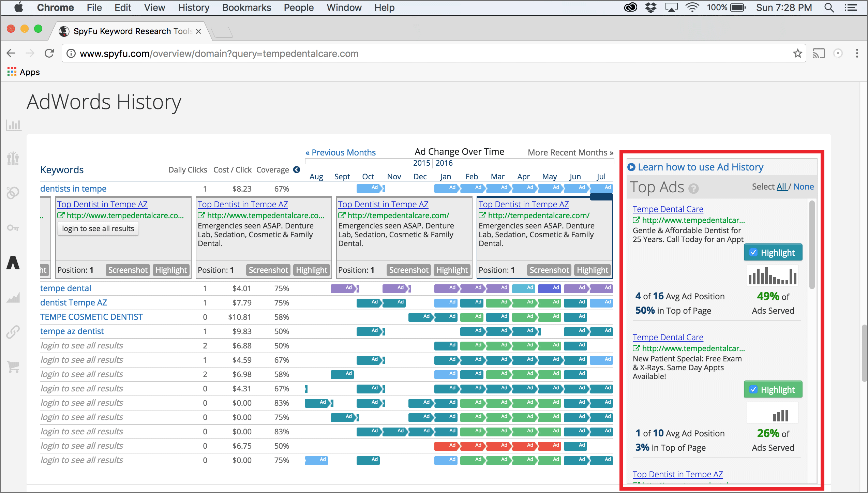Screen dimensions: 868x493
Task: Click the Chrome extension circle icon beside cast
Action: 838,53
